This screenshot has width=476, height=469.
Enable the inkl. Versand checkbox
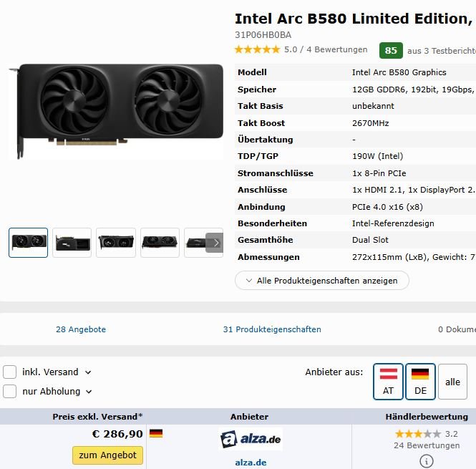click(10, 372)
